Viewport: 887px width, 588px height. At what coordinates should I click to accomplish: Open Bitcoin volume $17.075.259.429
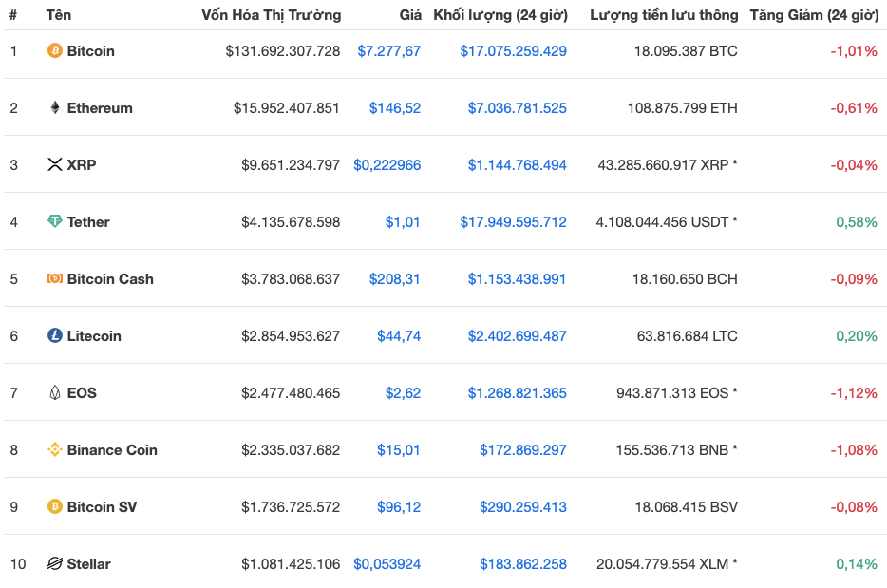pyautogui.click(x=513, y=51)
